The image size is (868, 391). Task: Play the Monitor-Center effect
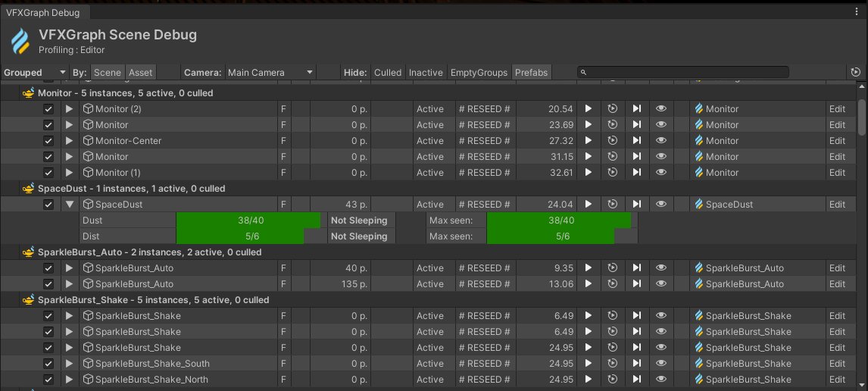tap(589, 141)
